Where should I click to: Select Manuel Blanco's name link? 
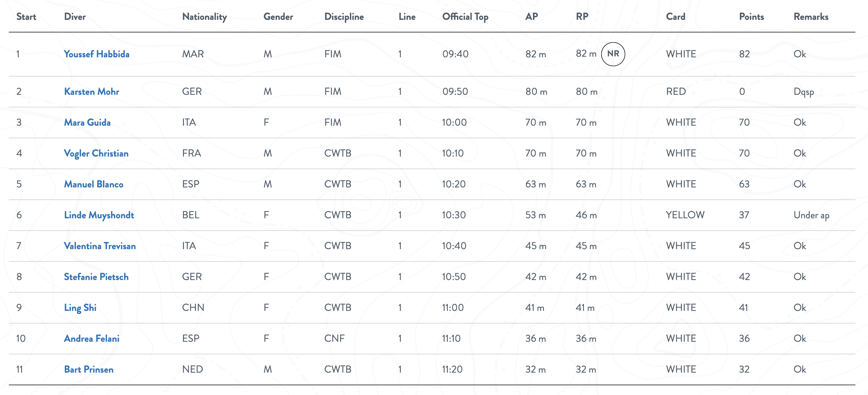(x=94, y=184)
